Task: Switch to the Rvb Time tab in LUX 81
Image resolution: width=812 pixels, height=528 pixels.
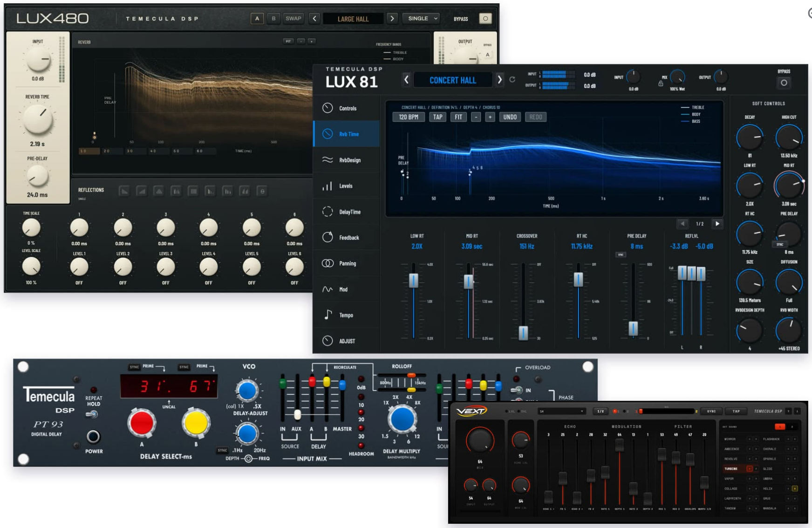Action: 347,134
